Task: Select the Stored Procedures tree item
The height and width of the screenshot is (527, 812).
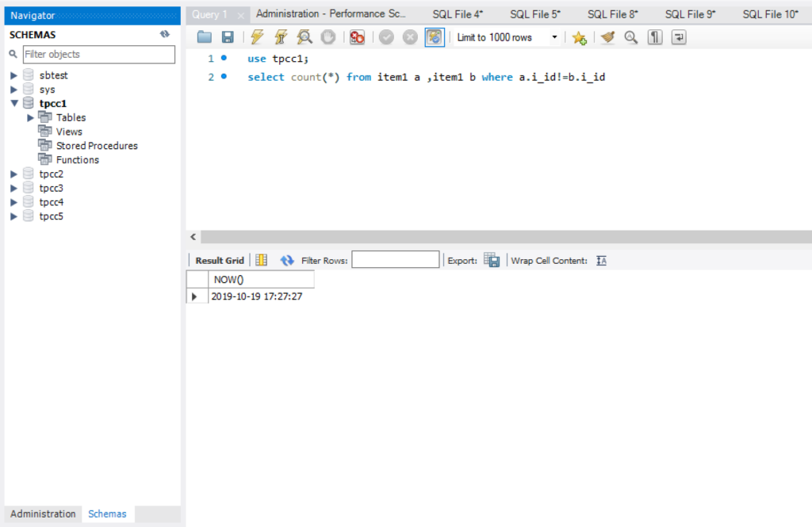Action: pyautogui.click(x=97, y=146)
